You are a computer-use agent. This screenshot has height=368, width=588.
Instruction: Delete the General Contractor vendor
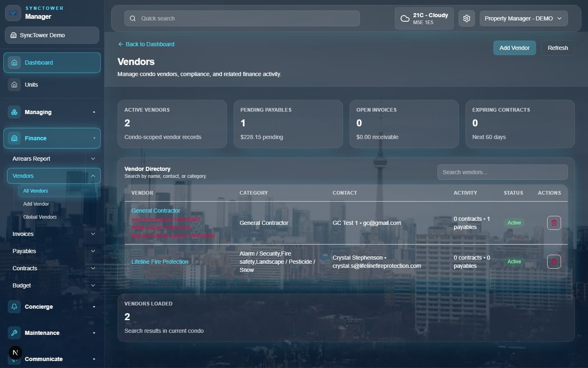click(554, 223)
